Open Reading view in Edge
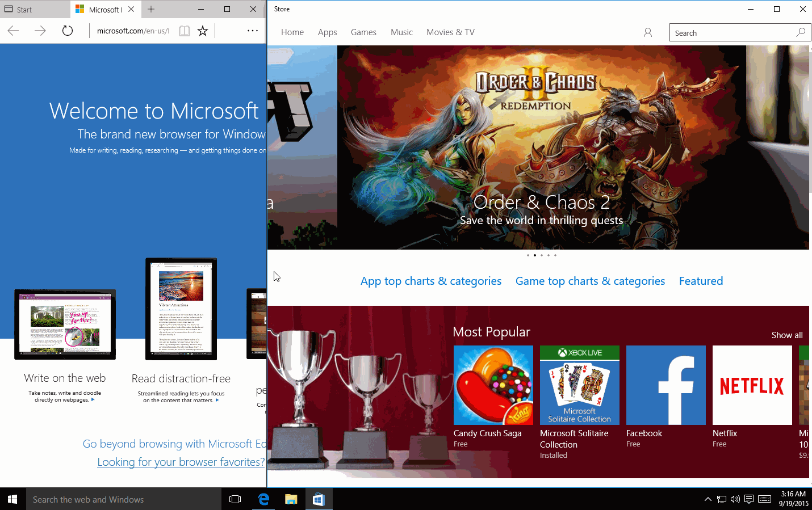The image size is (812, 510). point(184,31)
